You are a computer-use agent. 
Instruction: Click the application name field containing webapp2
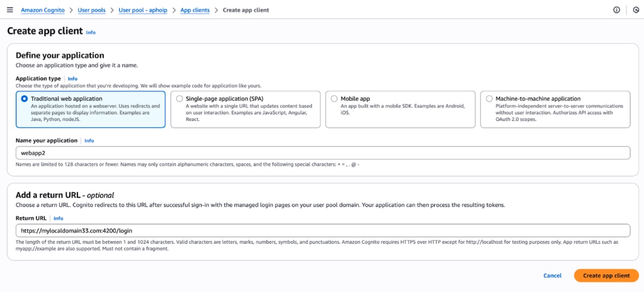point(323,153)
